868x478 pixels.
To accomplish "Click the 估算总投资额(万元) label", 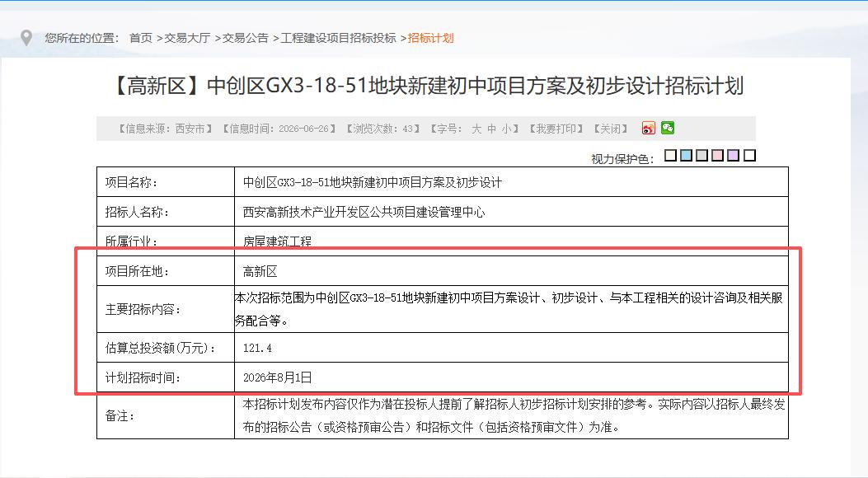I will (161, 348).
